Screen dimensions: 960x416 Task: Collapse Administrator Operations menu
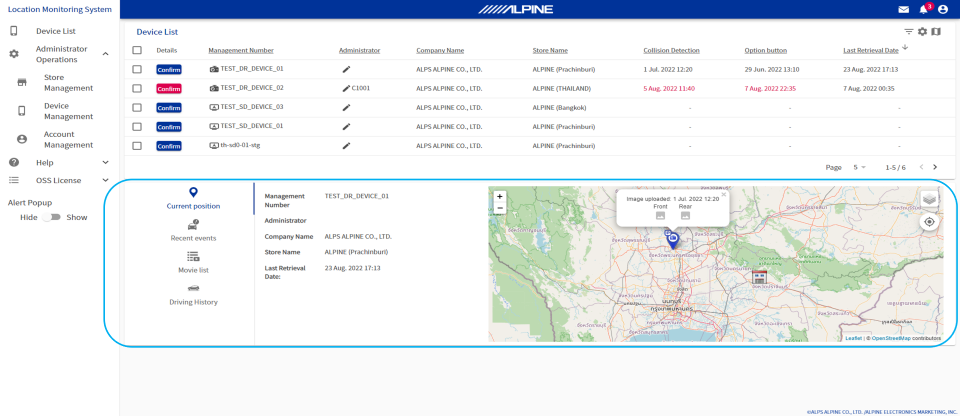(105, 55)
